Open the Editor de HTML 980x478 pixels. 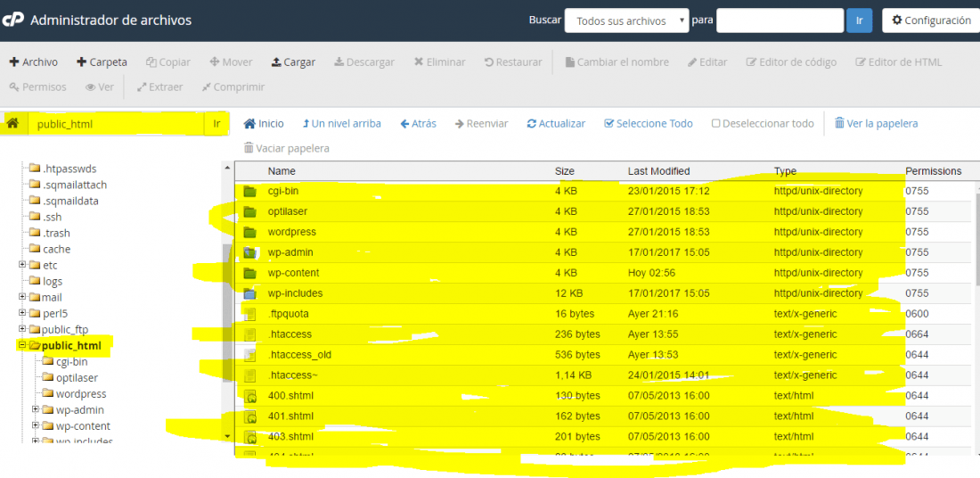tap(899, 62)
